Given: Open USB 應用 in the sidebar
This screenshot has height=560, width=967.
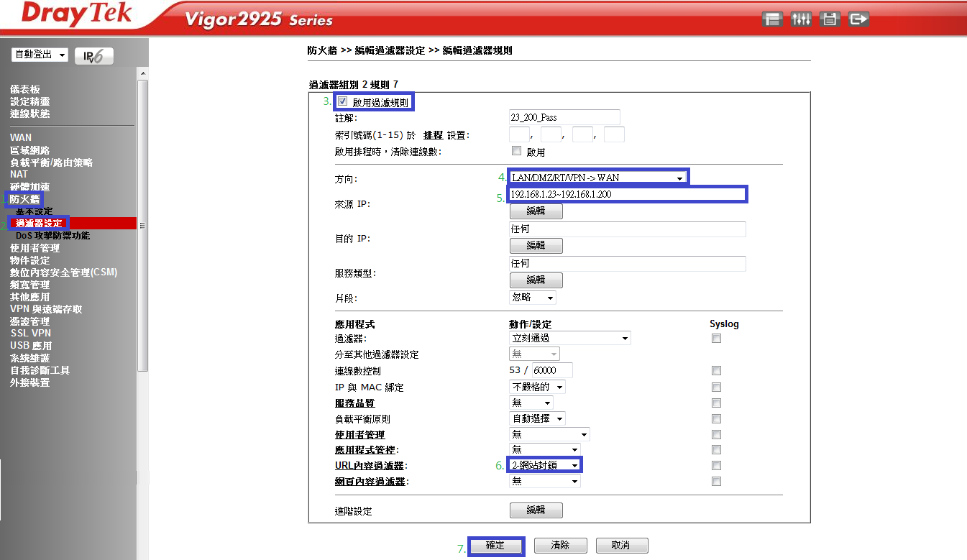Looking at the screenshot, I should pos(31,346).
